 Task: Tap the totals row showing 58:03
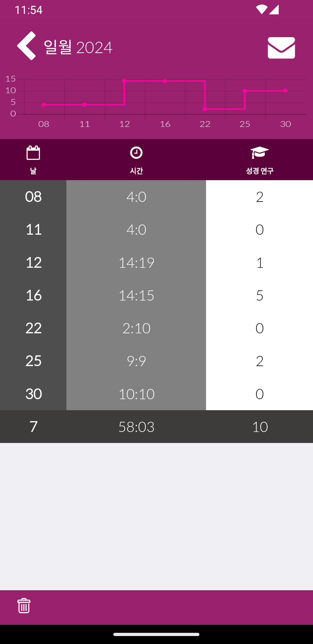point(156,426)
